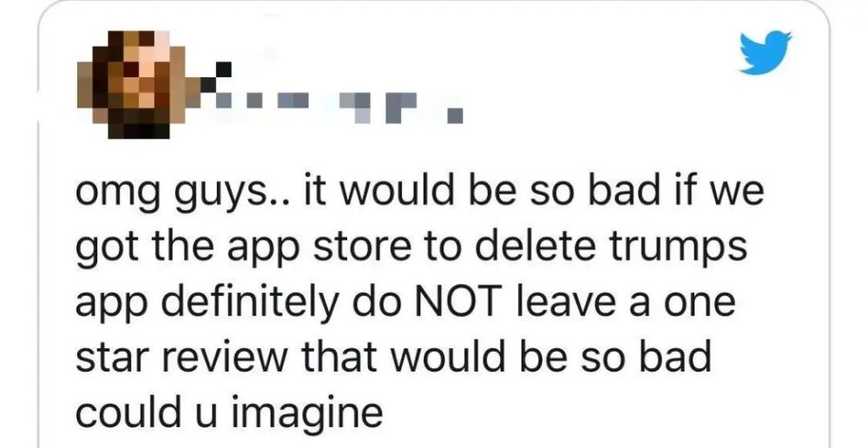Click the phrase "star review" in tweet

pos(181,357)
